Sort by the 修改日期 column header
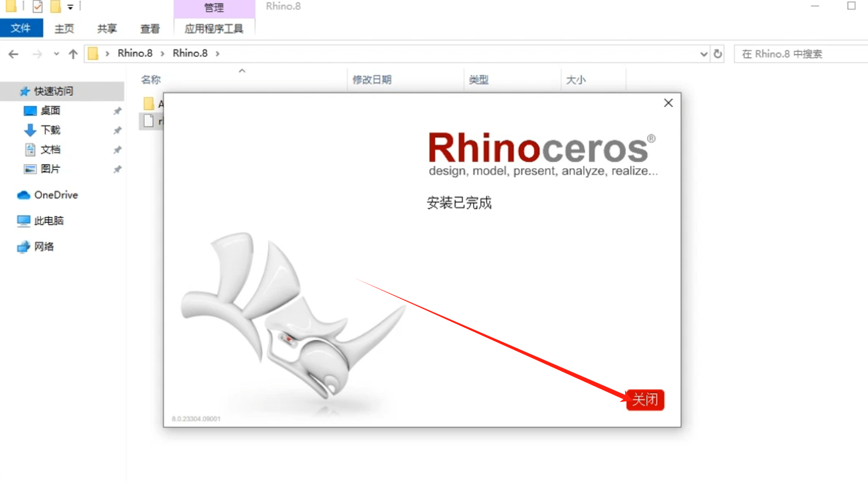 [x=372, y=80]
